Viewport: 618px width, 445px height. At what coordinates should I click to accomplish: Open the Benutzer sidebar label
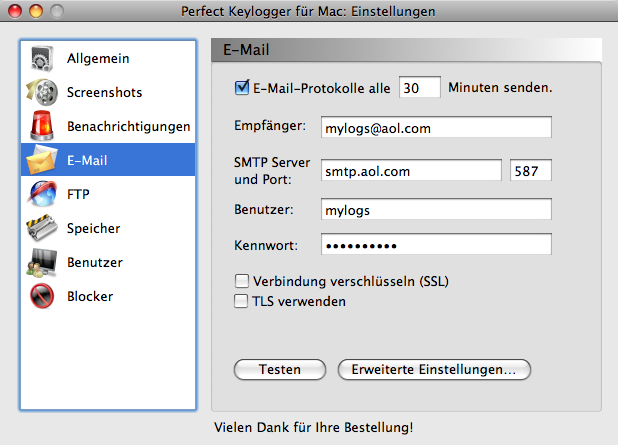coord(95,262)
